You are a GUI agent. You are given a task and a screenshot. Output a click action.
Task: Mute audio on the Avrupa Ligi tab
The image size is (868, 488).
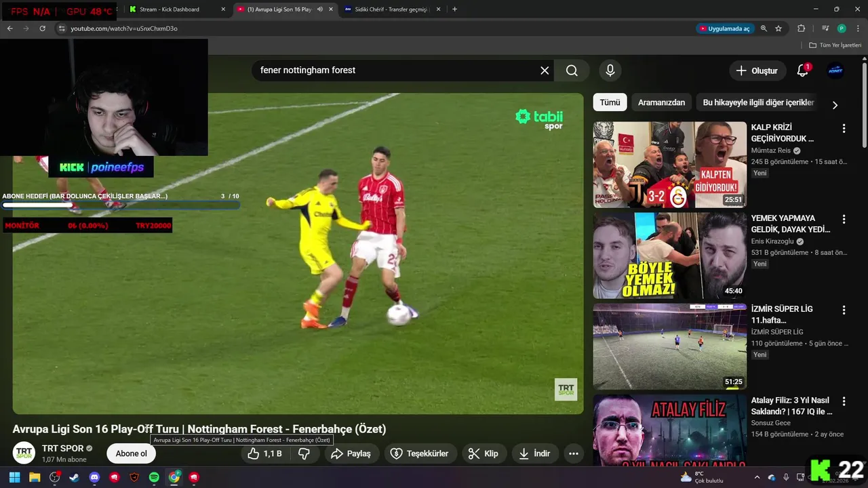320,9
